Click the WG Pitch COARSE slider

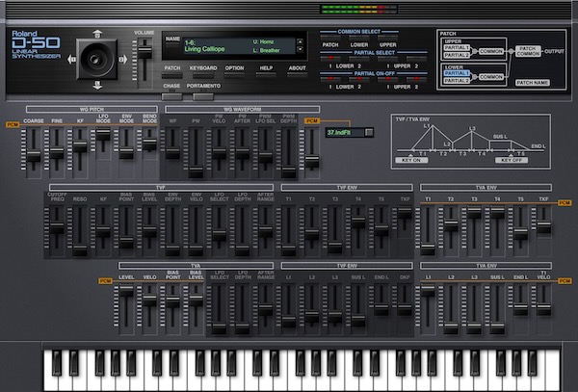point(34,155)
